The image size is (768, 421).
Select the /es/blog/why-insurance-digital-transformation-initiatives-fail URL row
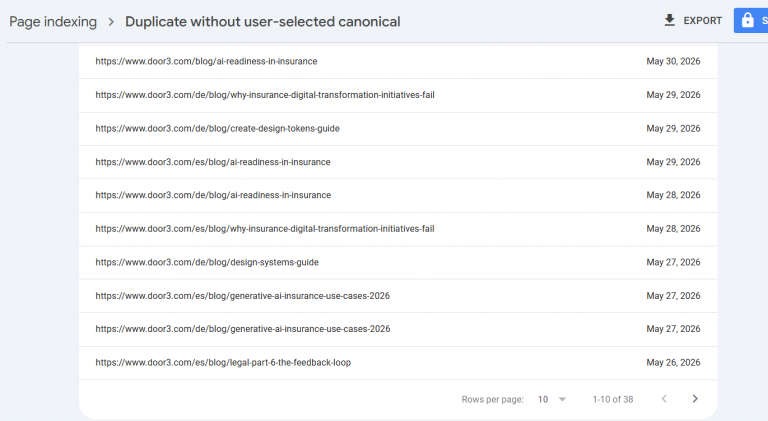pyautogui.click(x=398, y=229)
